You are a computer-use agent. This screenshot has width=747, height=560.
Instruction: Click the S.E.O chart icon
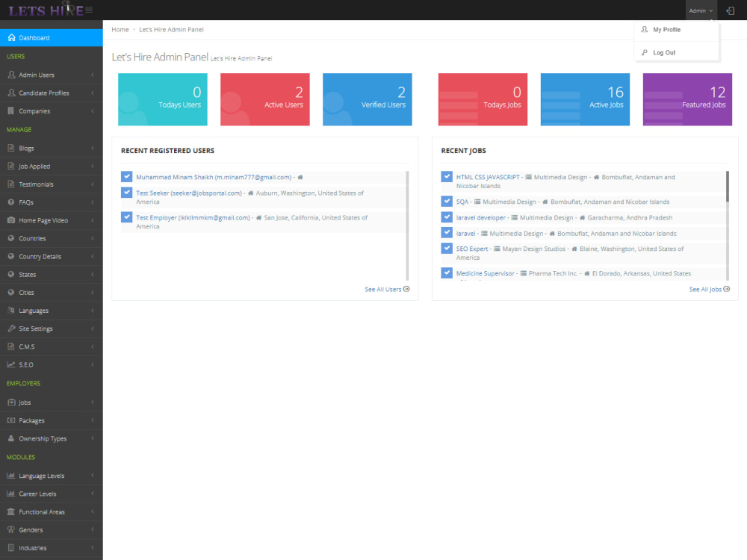[x=11, y=365]
